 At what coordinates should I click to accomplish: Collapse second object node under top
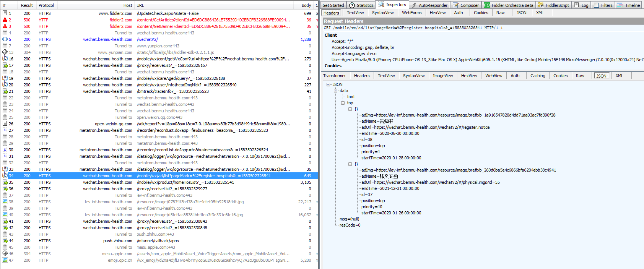[350, 164]
